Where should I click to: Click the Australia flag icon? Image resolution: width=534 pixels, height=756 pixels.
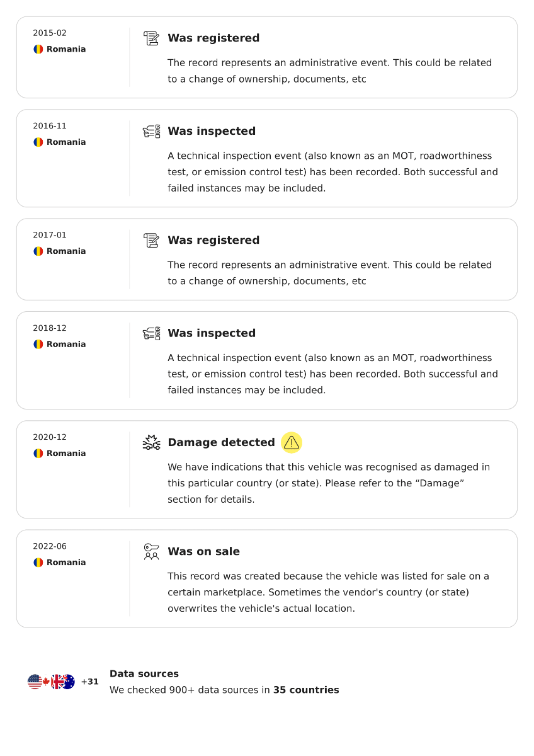[68, 682]
